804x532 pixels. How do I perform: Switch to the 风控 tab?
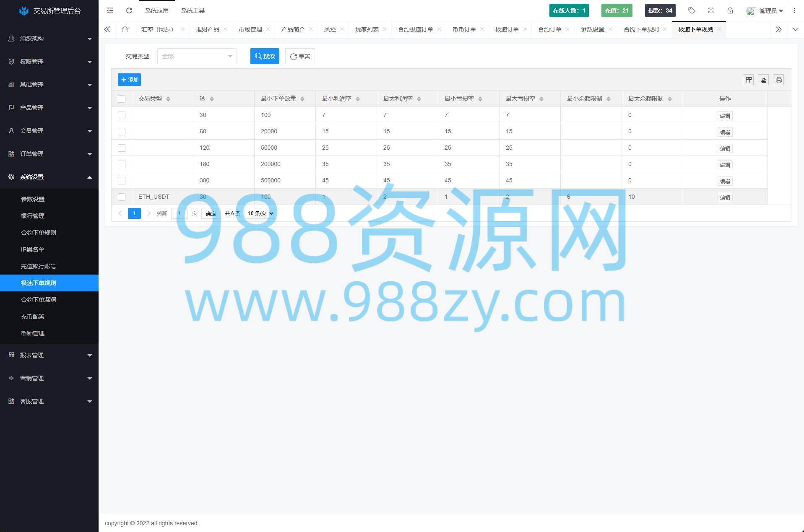[x=330, y=29]
